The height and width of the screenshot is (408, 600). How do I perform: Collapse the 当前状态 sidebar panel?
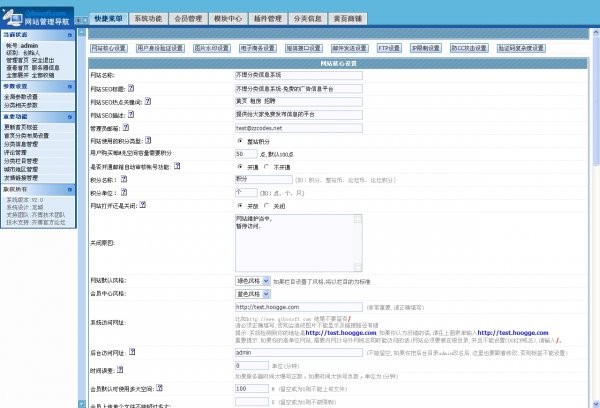point(70,35)
